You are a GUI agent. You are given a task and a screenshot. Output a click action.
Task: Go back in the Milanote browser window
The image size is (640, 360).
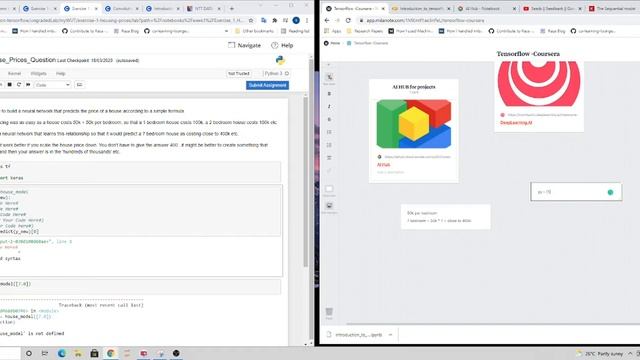click(327, 20)
